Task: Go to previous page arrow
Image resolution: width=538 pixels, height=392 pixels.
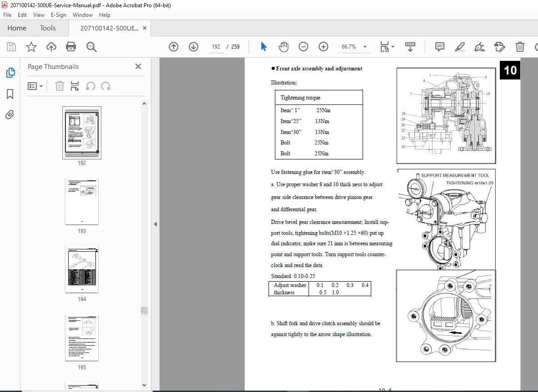Action: point(174,47)
